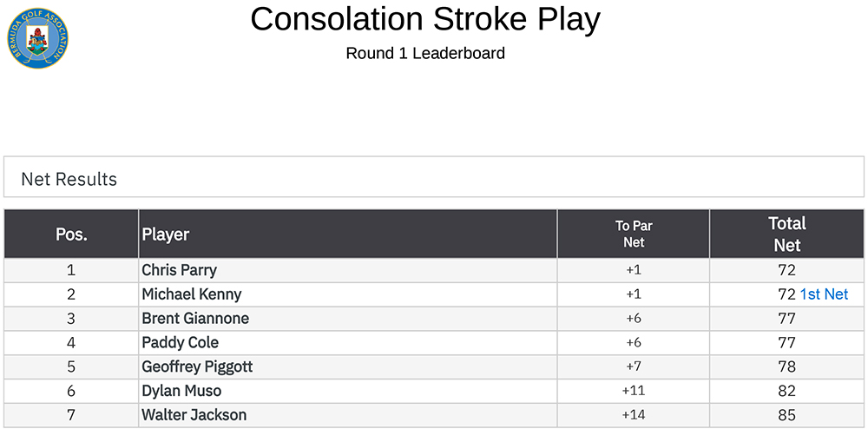Open the 1st Net link
This screenshot has height=429, width=868.
(824, 294)
